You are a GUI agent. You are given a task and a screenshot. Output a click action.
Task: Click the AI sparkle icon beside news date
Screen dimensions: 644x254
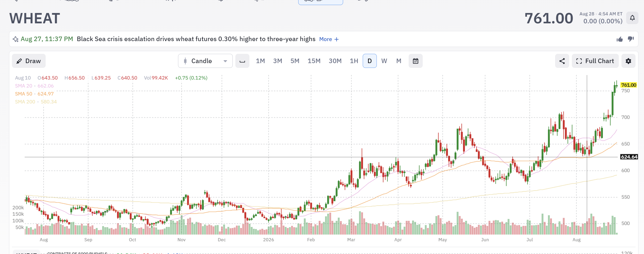[16, 39]
